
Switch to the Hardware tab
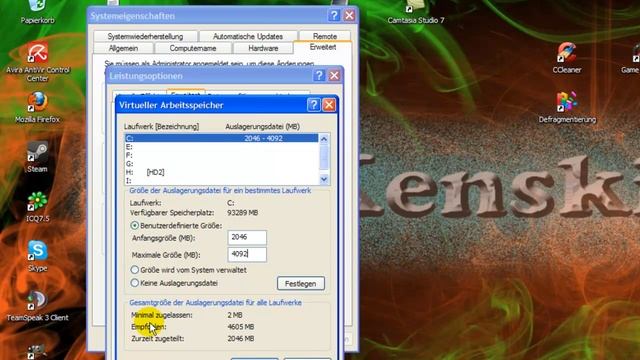263,48
